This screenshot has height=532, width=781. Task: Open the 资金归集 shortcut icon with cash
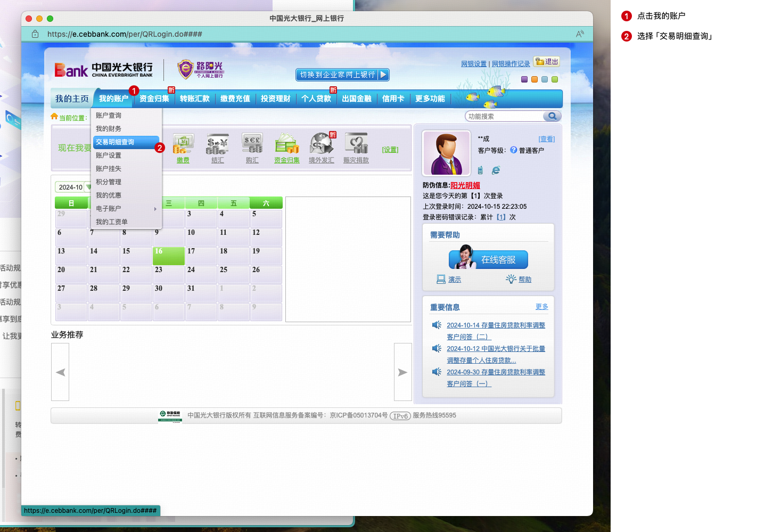pos(287,144)
